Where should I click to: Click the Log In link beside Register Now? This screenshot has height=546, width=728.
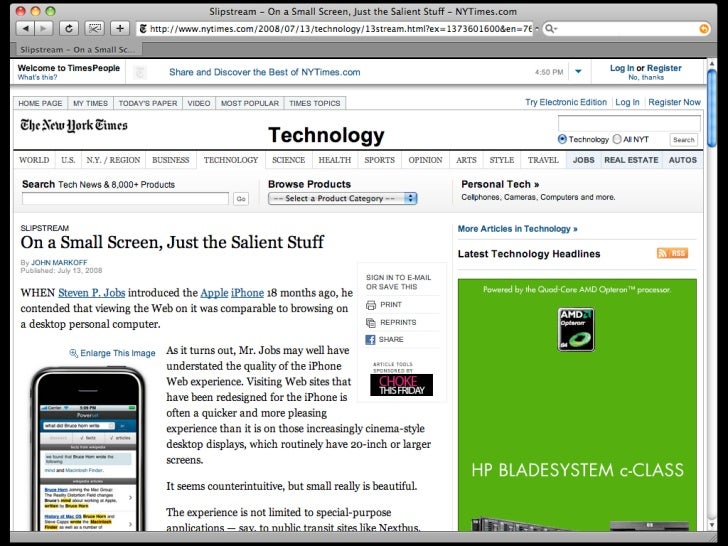[627, 102]
